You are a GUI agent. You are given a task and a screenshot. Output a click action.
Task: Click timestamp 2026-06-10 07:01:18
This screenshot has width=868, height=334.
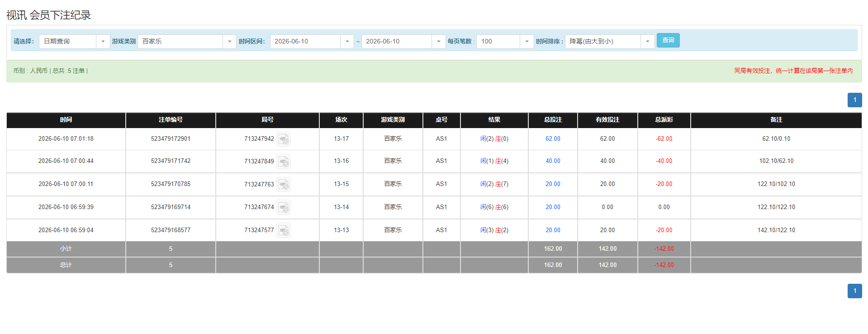(x=66, y=139)
